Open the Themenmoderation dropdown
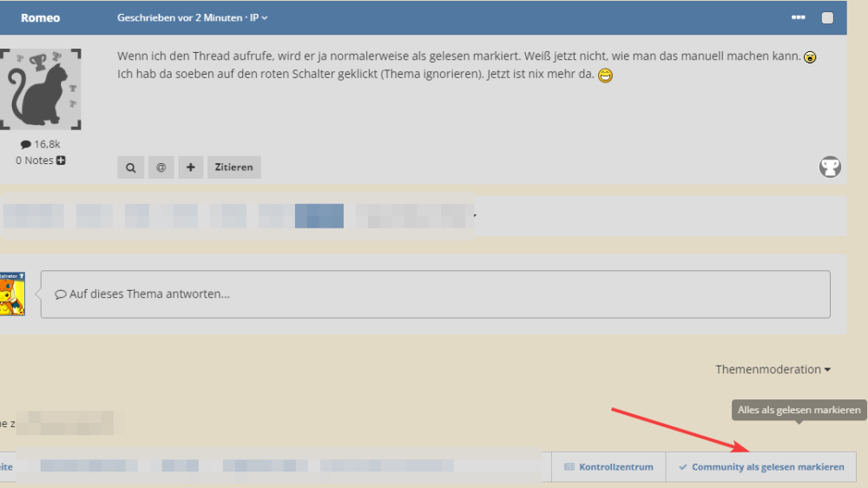868x488 pixels. click(x=773, y=369)
